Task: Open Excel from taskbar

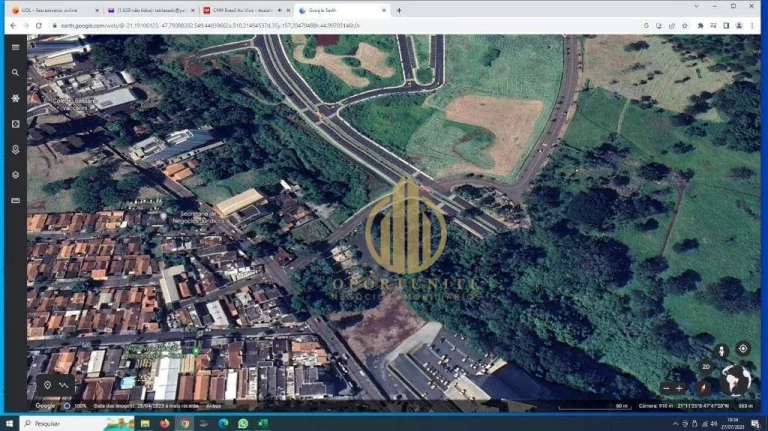Action: point(263,423)
